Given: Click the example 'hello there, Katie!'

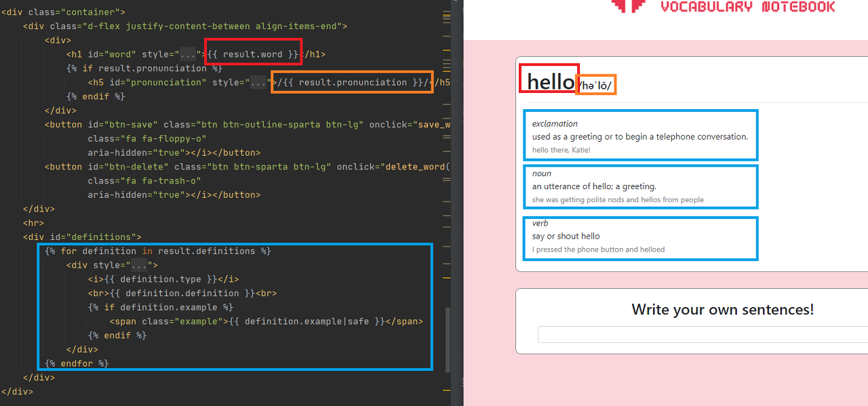Looking at the screenshot, I should click(x=561, y=150).
